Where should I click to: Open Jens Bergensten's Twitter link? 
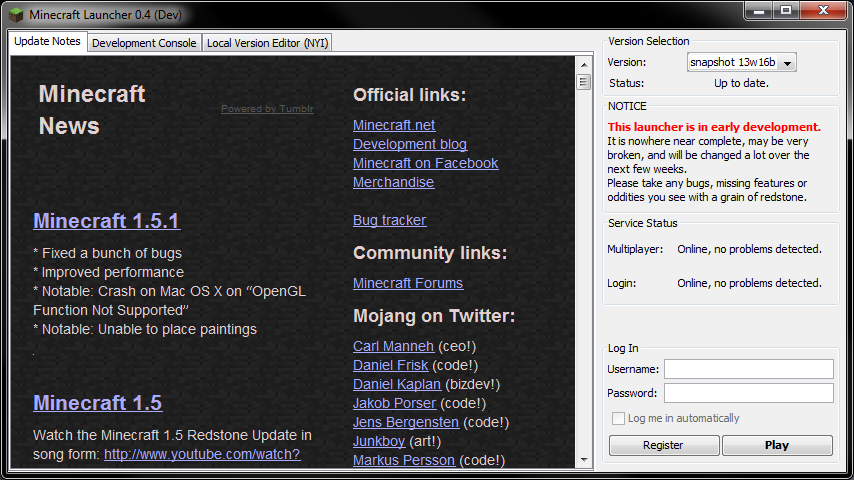pyautogui.click(x=406, y=423)
